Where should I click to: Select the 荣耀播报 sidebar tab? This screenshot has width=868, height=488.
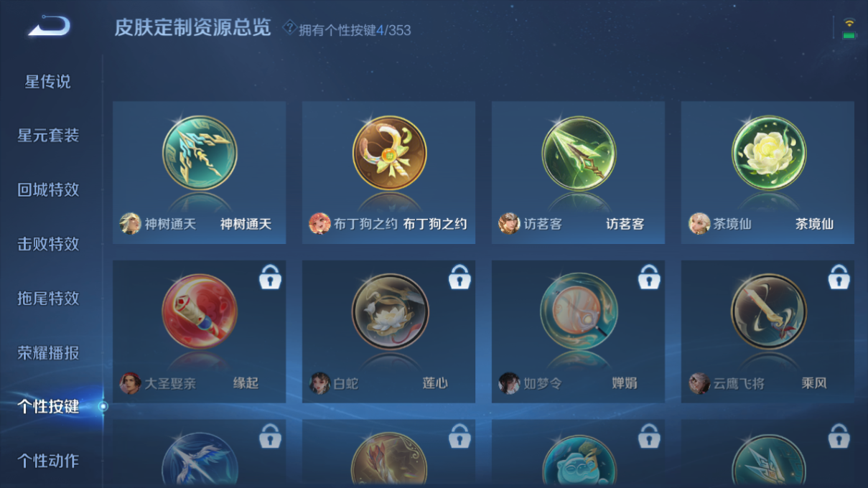48,353
